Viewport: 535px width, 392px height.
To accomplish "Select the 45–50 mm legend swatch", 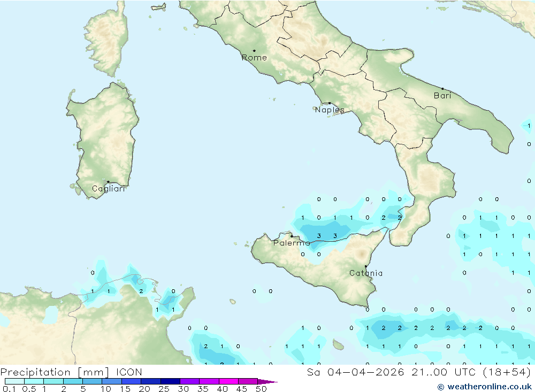I will 248,381.
